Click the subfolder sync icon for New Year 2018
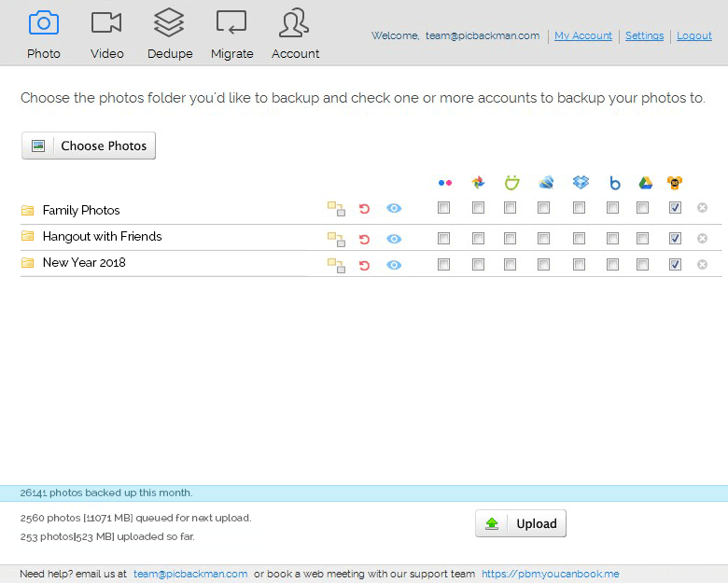This screenshot has height=583, width=728. [x=336, y=265]
